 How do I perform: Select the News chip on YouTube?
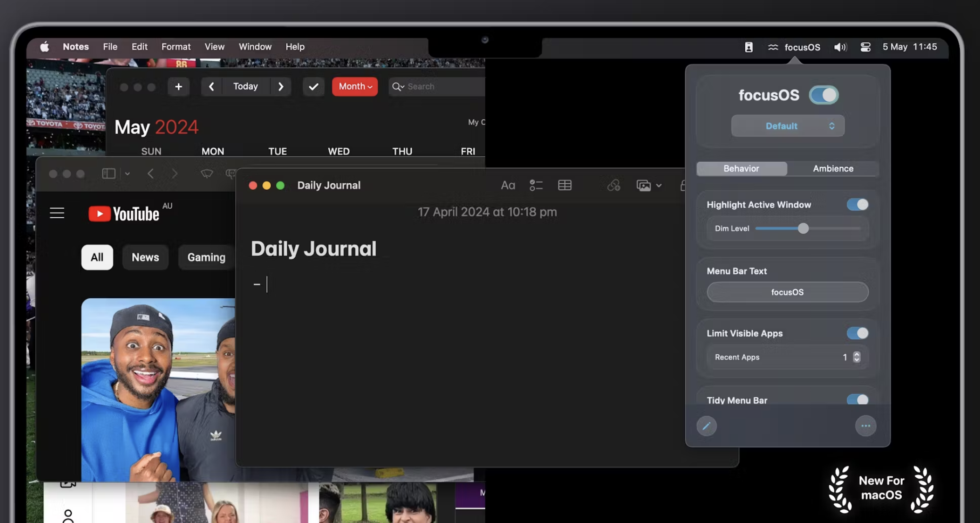coord(145,257)
